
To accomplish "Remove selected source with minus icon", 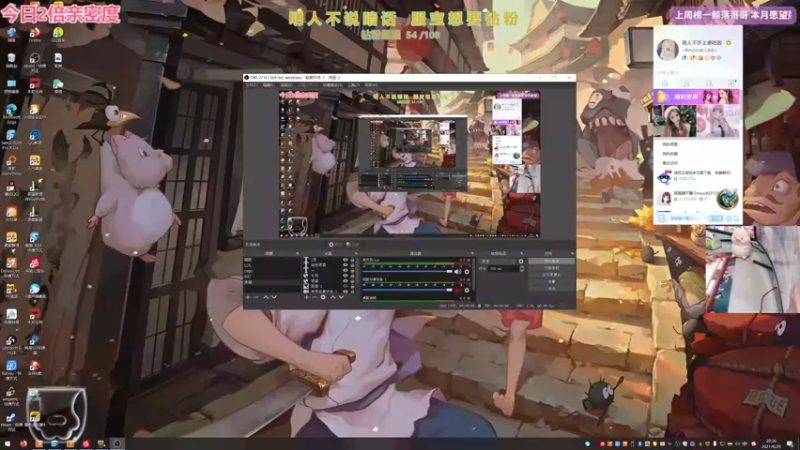I will click(x=315, y=297).
